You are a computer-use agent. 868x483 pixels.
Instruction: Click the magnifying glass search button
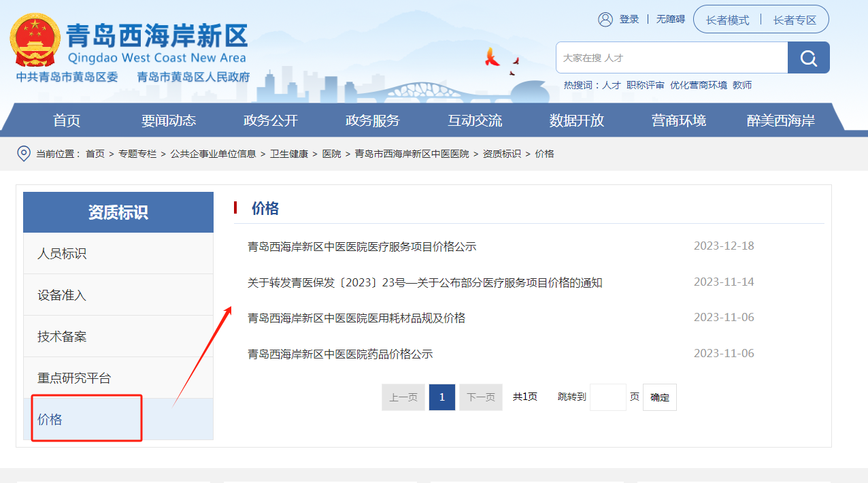point(808,58)
